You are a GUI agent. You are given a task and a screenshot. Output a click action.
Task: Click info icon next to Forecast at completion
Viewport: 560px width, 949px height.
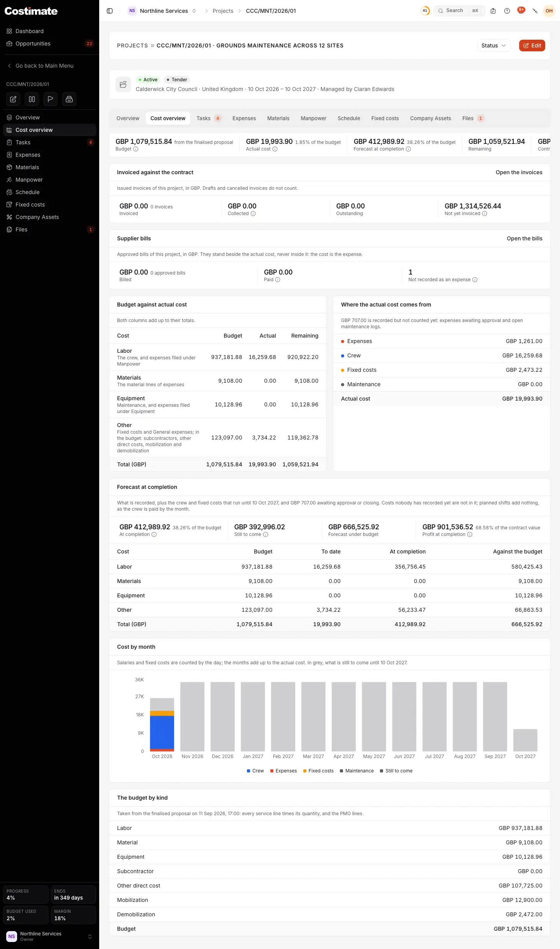[408, 149]
